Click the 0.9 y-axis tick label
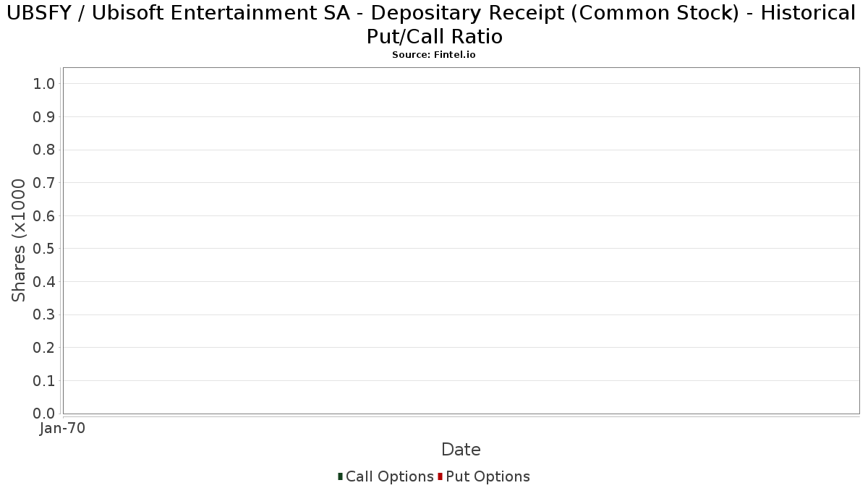Viewport: 868px width, 488px height. (x=44, y=117)
